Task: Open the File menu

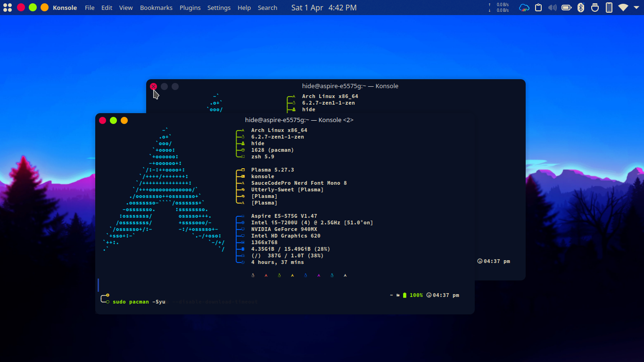Action: [x=90, y=8]
